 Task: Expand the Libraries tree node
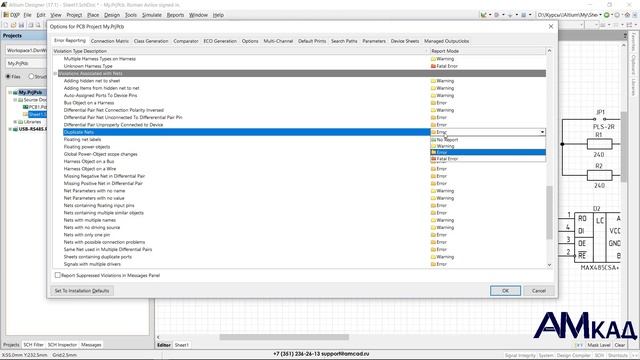(15, 122)
